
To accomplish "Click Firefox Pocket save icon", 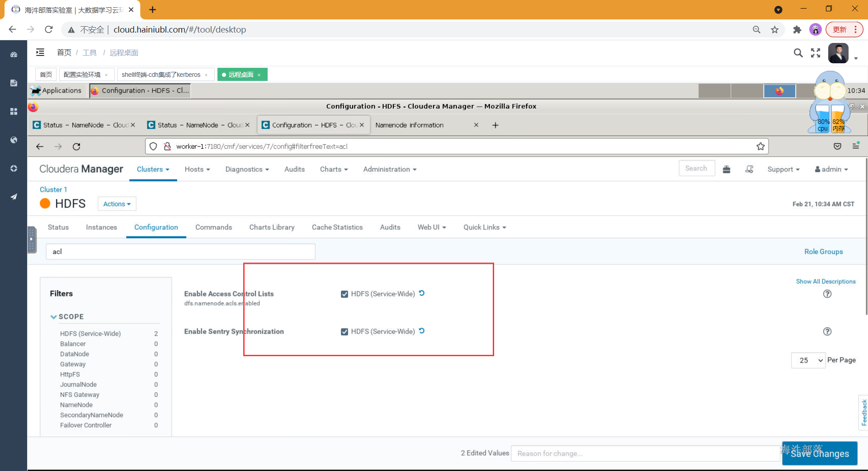I will [837, 146].
